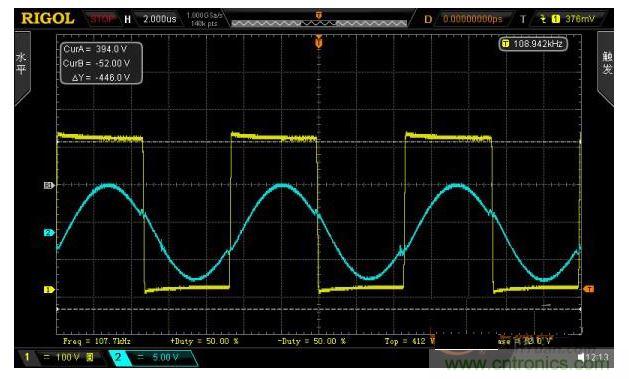The image size is (629, 379).
Task: Click the +Duty = 50.00 % measurement
Action: tap(204, 341)
